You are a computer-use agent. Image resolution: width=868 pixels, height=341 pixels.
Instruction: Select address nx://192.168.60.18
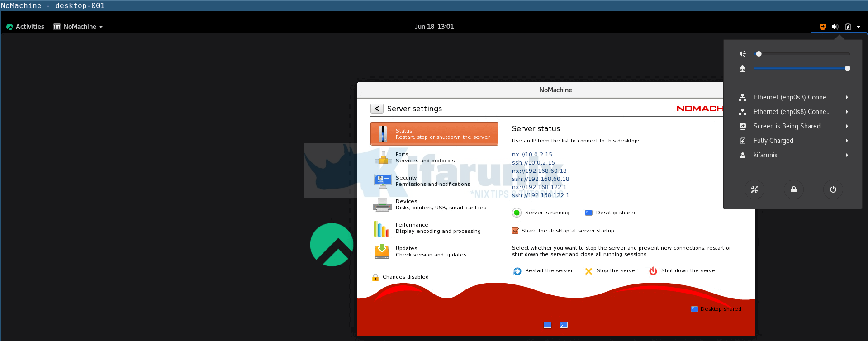click(539, 170)
